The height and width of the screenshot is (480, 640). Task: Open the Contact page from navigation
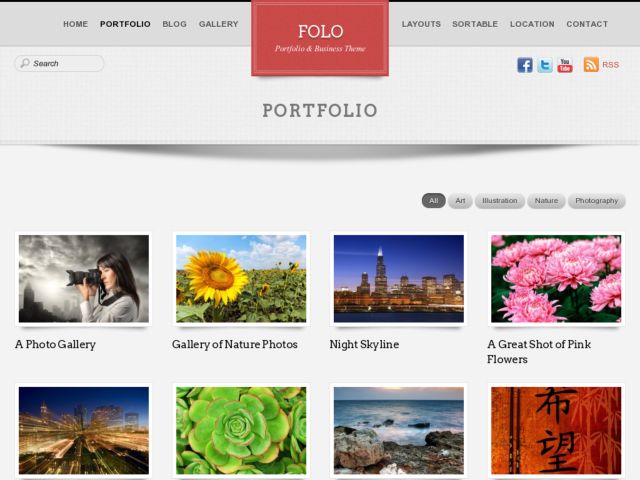point(587,24)
